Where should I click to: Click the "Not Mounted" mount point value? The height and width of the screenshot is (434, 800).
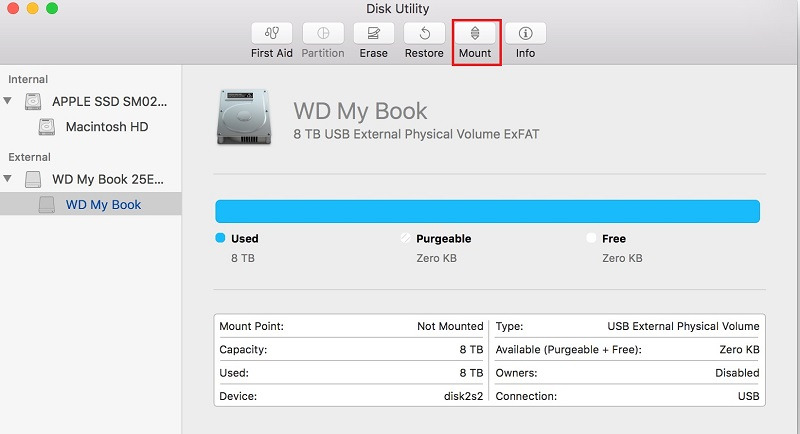click(x=450, y=326)
